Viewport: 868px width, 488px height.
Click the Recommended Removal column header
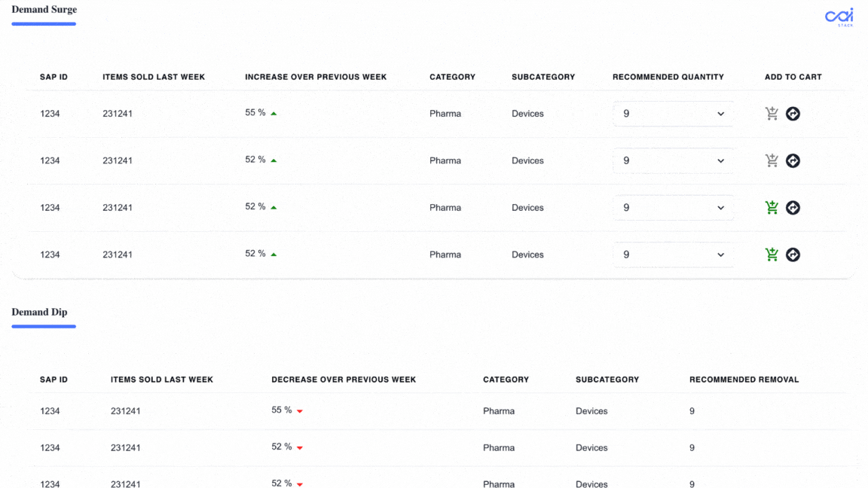point(744,380)
